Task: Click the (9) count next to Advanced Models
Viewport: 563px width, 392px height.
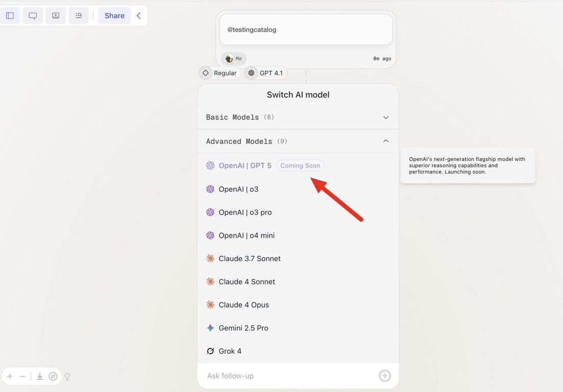Action: (282, 141)
